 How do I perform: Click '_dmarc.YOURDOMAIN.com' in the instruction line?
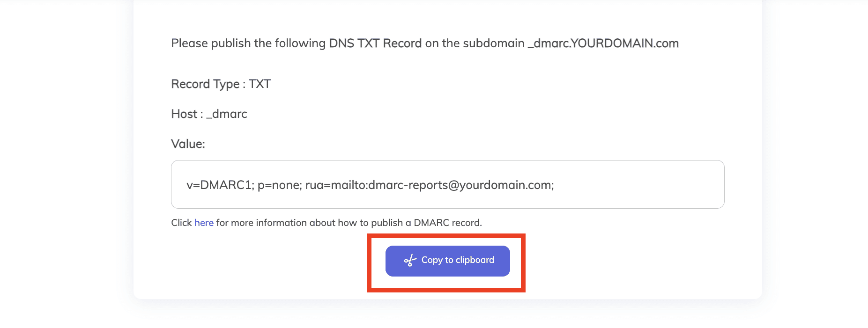[x=603, y=44]
